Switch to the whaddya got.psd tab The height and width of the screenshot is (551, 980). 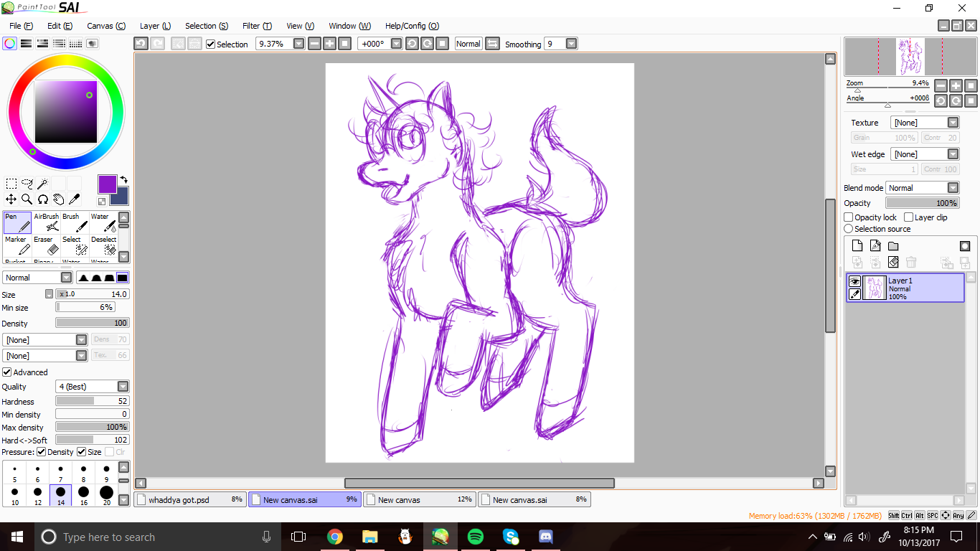click(190, 499)
